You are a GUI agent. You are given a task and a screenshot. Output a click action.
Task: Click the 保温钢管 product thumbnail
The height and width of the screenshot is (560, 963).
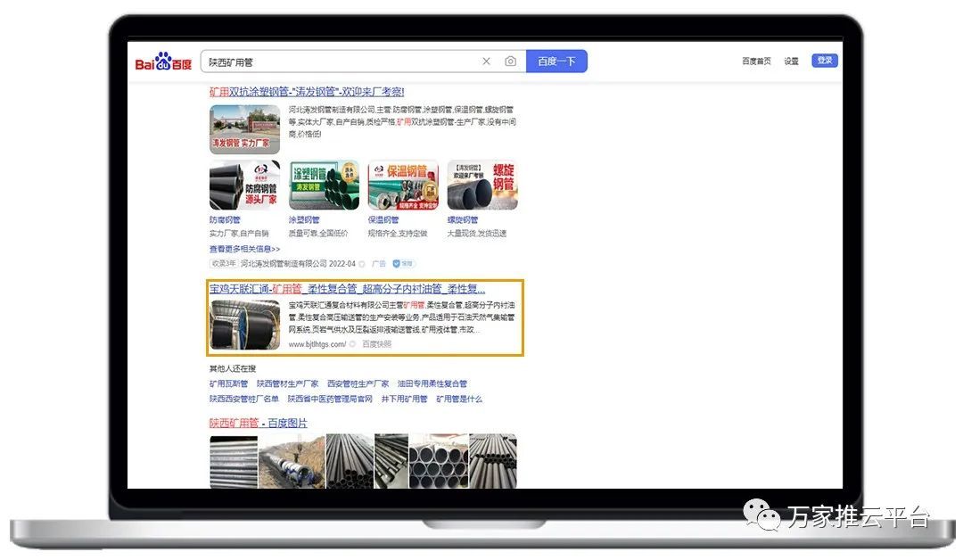[403, 185]
